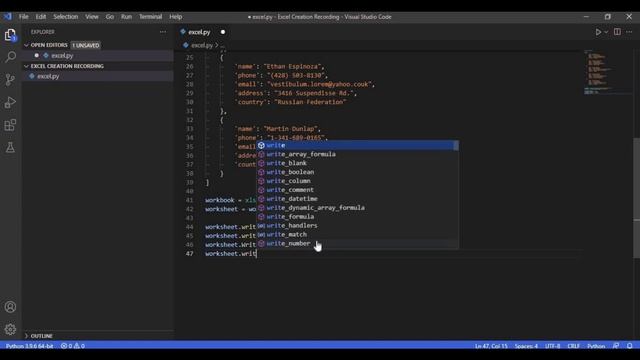Open the Explorer view in activity bar
Image resolution: width=640 pixels, height=360 pixels.
[10, 35]
